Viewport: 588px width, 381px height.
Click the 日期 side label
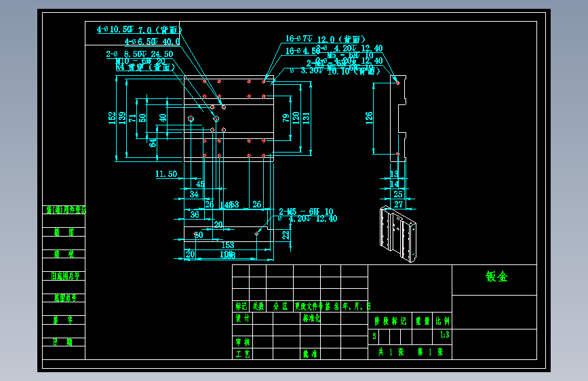(62, 342)
